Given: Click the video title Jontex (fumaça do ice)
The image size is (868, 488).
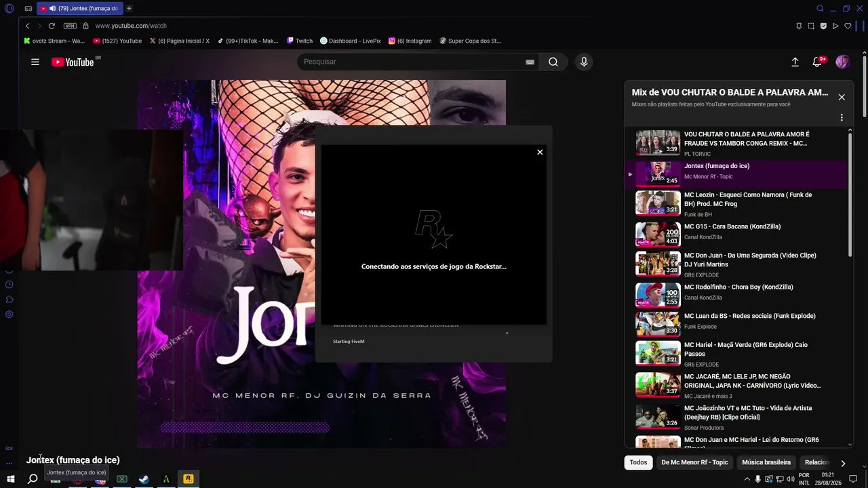Looking at the screenshot, I should click(73, 460).
